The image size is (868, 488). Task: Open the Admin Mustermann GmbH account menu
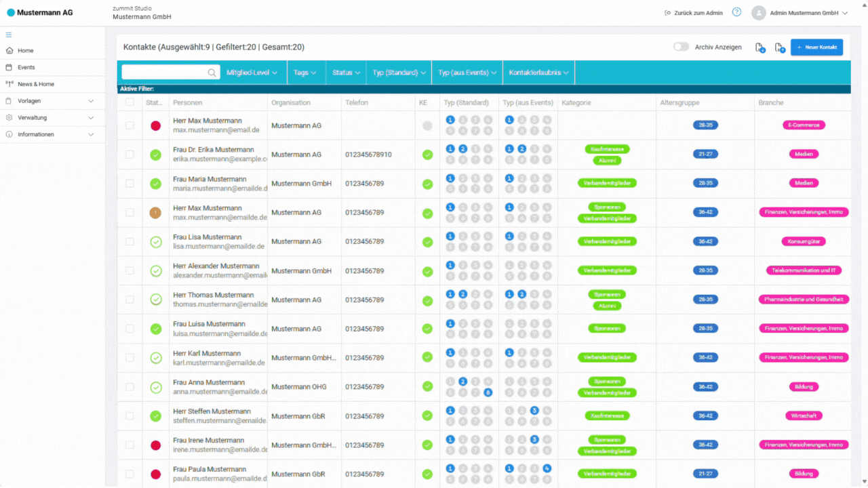click(x=809, y=13)
